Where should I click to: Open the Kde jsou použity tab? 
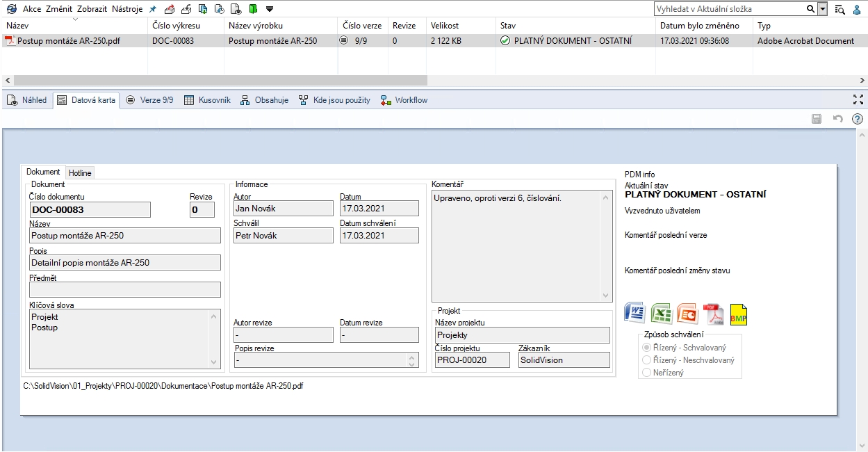[334, 100]
